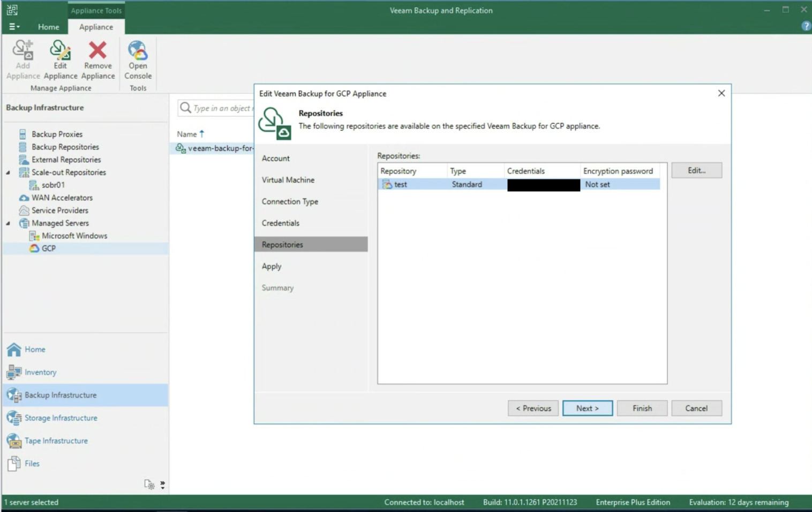Go to the Account wizard step

276,159
